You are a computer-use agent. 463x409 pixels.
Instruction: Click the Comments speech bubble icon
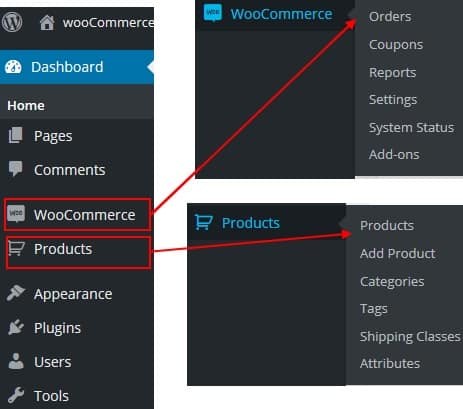tap(15, 168)
